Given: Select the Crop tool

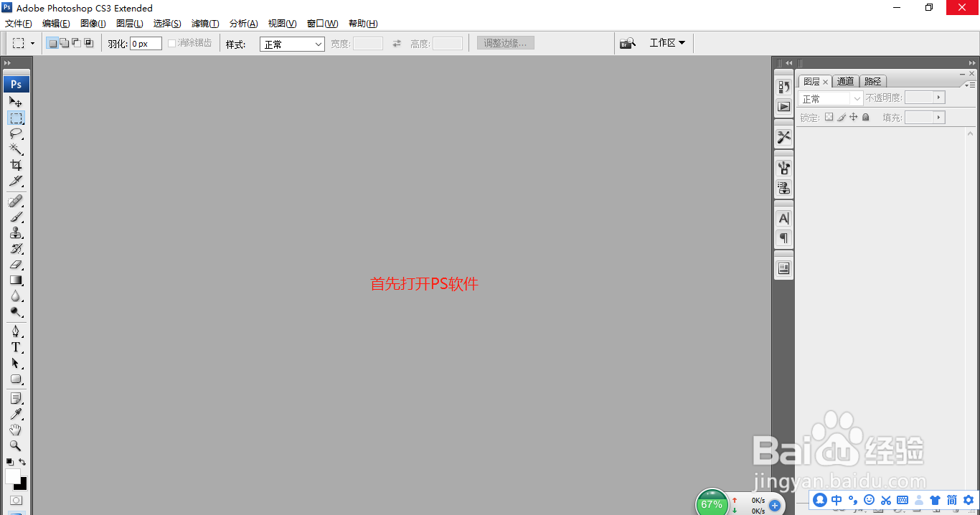Looking at the screenshot, I should pos(16,165).
